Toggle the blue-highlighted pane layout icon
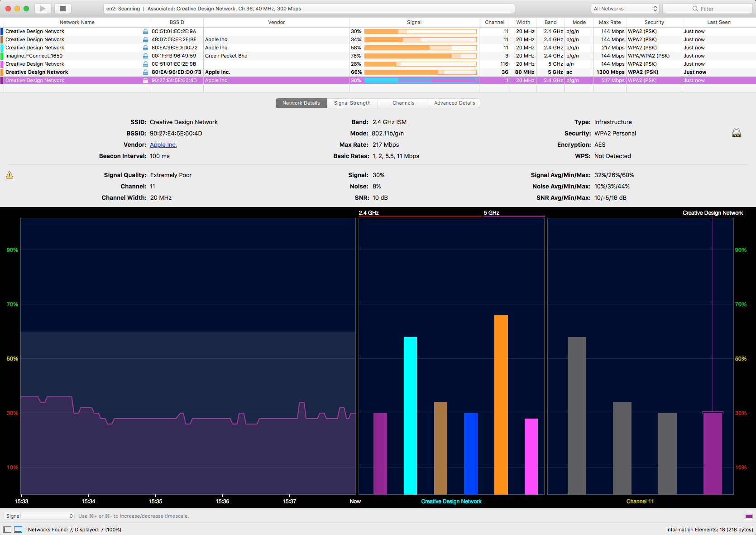 click(x=18, y=530)
